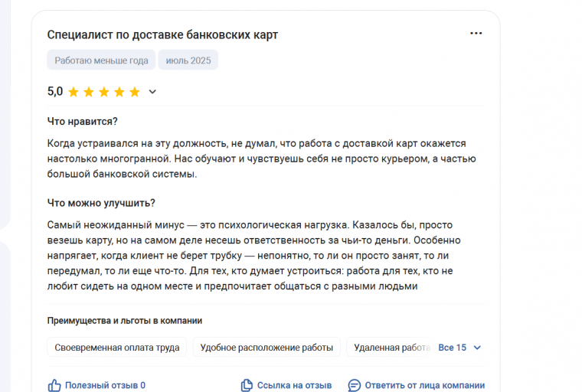Open the three-dot review options menu
The width and height of the screenshot is (582, 392).
click(476, 34)
